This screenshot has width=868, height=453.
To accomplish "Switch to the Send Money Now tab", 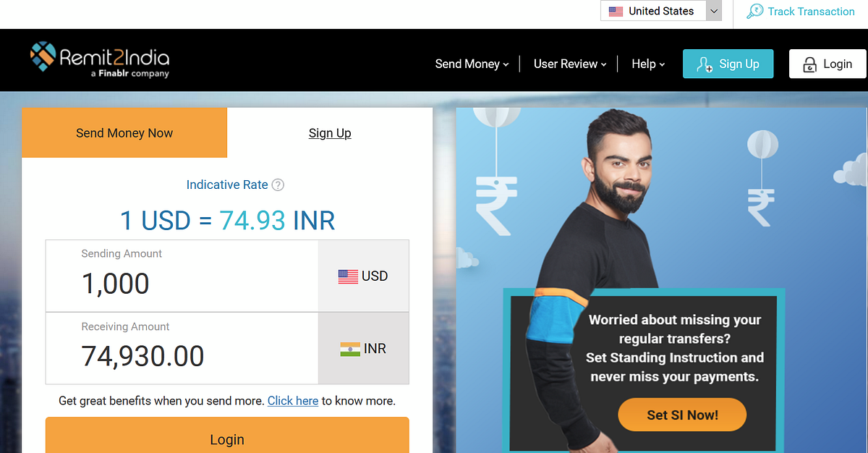I will [x=124, y=133].
